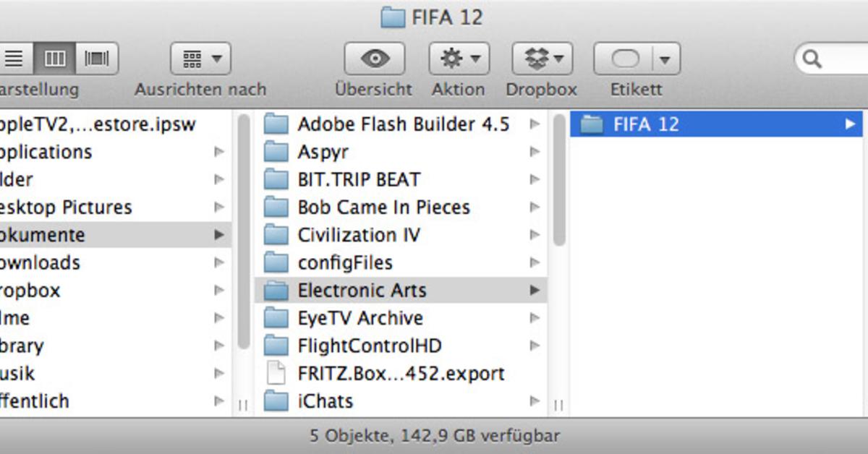This screenshot has height=454, width=868.
Task: Expand the arrow on the Downloads row
Action: pos(218,262)
